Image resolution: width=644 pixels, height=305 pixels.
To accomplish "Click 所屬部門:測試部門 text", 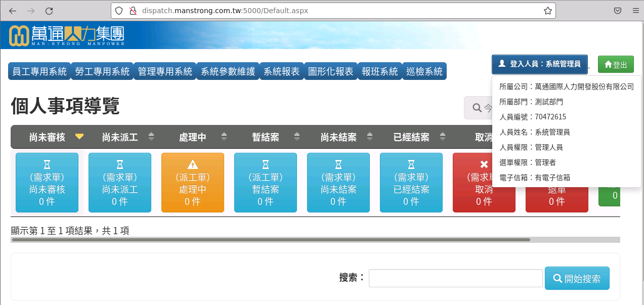I will (x=531, y=102).
